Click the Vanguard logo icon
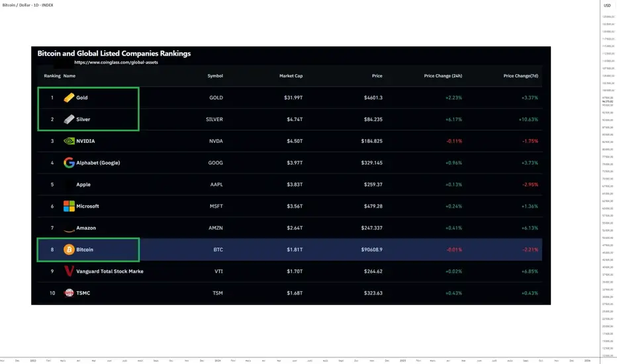 tap(69, 271)
